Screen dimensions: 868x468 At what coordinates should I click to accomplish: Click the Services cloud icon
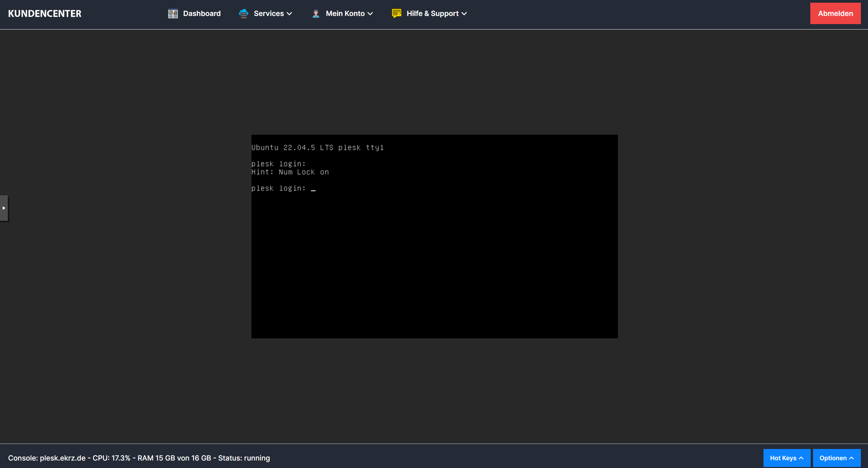[x=243, y=14]
